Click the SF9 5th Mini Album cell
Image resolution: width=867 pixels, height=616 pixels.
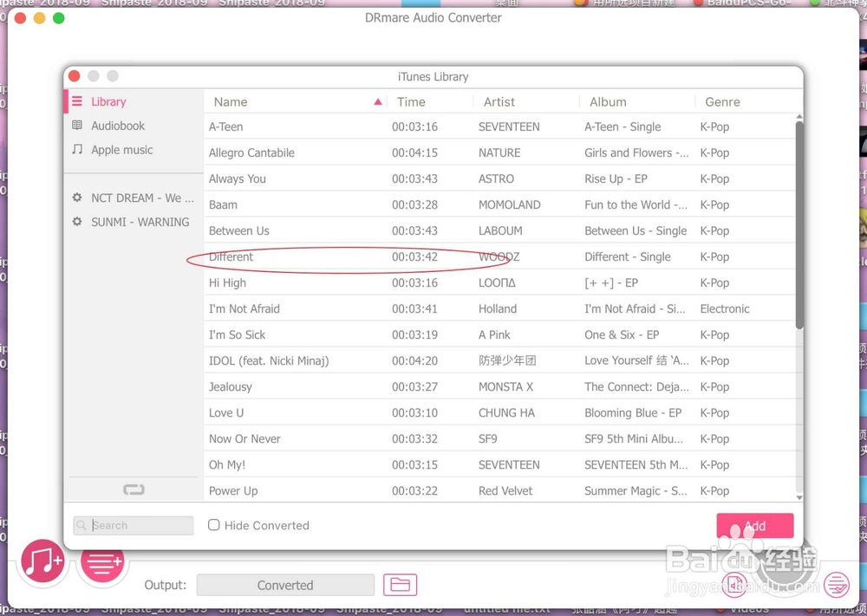634,438
